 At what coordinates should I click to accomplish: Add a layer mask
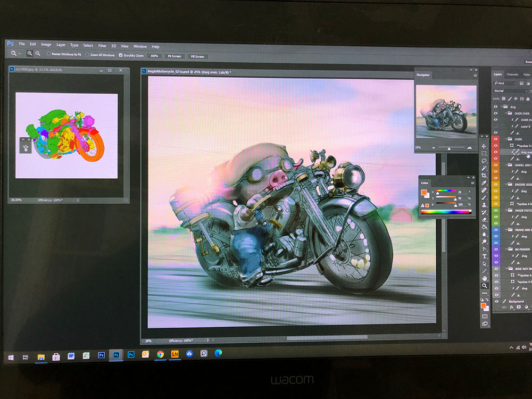coord(519,307)
